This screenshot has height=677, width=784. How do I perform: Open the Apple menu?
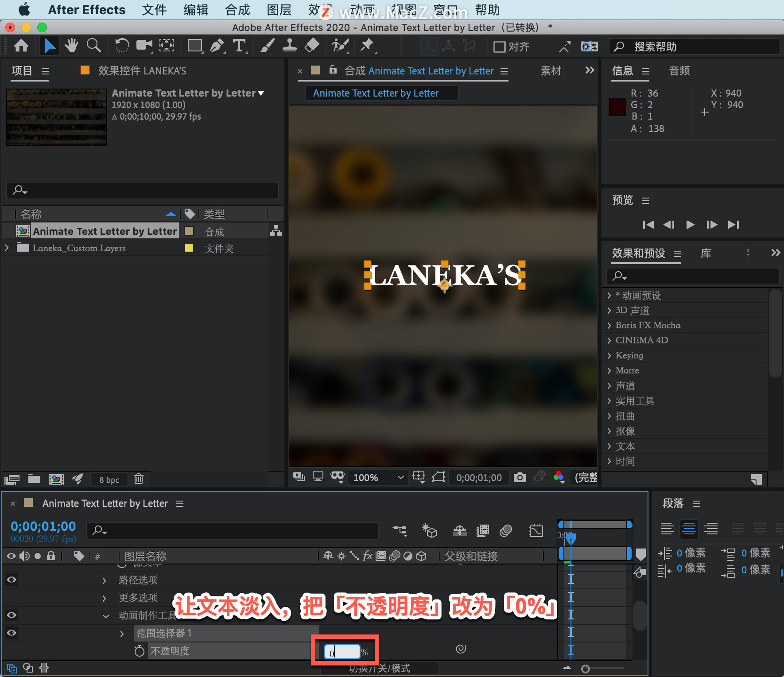(x=24, y=9)
